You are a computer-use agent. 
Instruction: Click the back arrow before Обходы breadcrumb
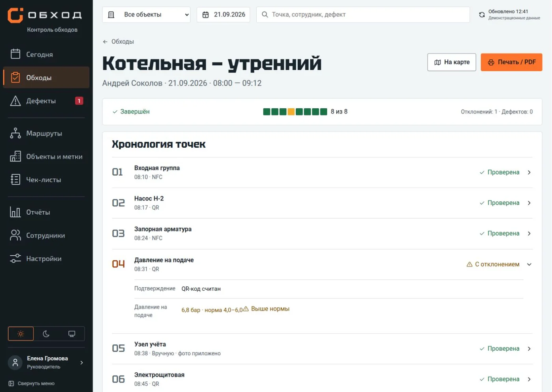point(105,42)
